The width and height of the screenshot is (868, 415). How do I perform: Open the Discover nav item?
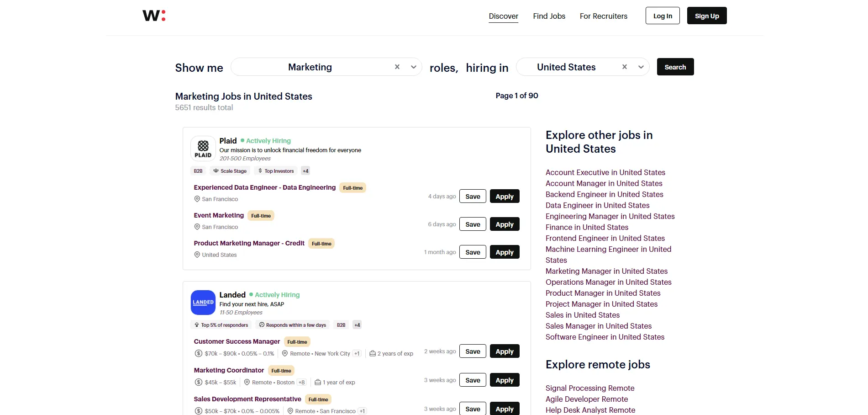click(x=504, y=16)
